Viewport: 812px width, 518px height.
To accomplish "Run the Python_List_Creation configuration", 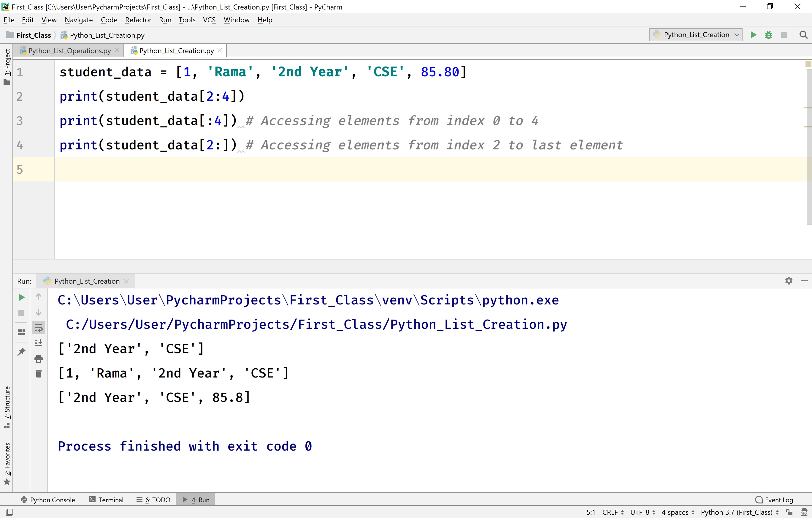I will [753, 35].
